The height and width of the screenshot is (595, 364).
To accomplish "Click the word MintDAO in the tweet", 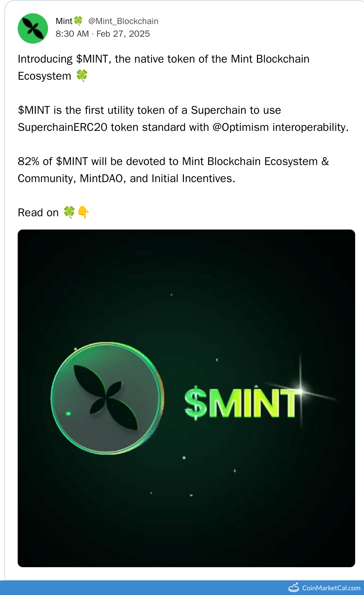I will point(101,179).
